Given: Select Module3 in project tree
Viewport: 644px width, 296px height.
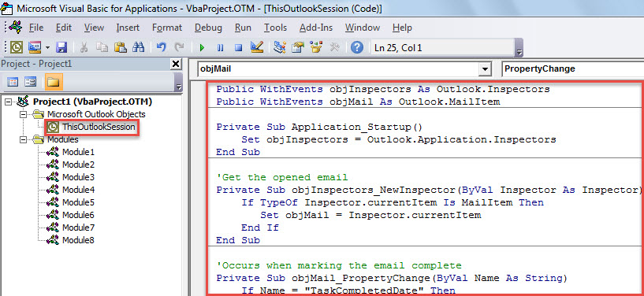Looking at the screenshot, I should (78, 177).
